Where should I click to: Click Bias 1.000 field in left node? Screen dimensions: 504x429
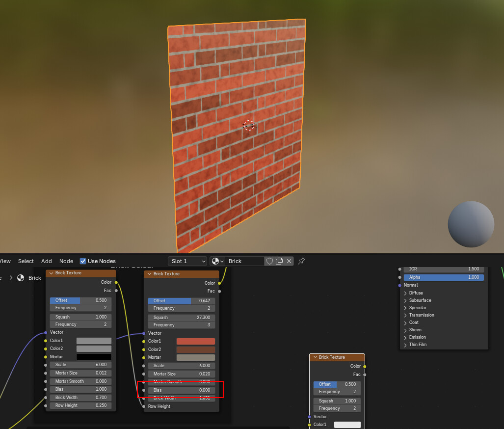[x=80, y=389]
